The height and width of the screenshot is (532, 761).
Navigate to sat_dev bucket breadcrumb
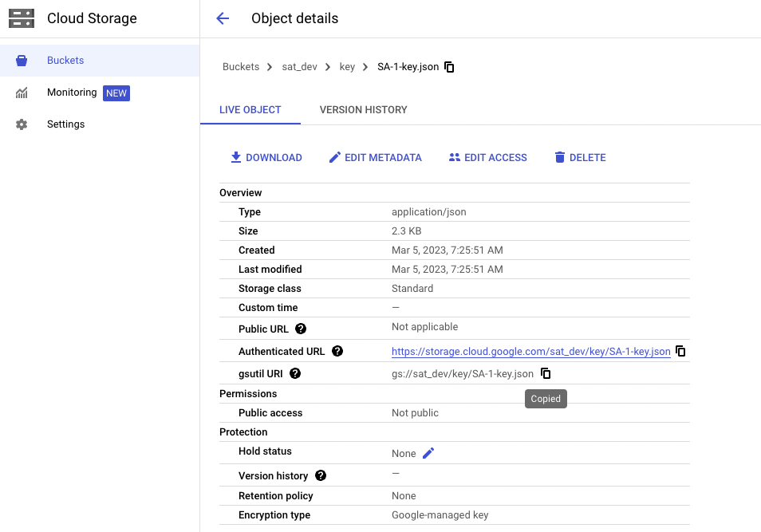click(x=299, y=67)
